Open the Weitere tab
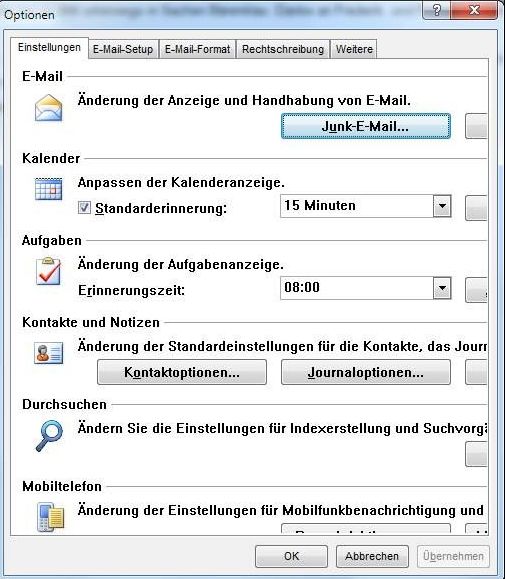The width and height of the screenshot is (505, 579). click(354, 49)
